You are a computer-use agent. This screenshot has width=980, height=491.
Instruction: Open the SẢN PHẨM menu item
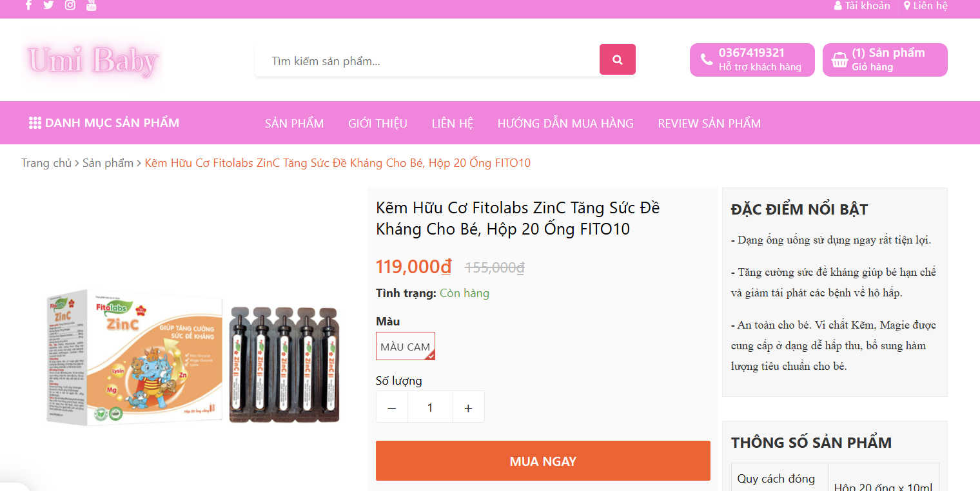[x=295, y=123]
